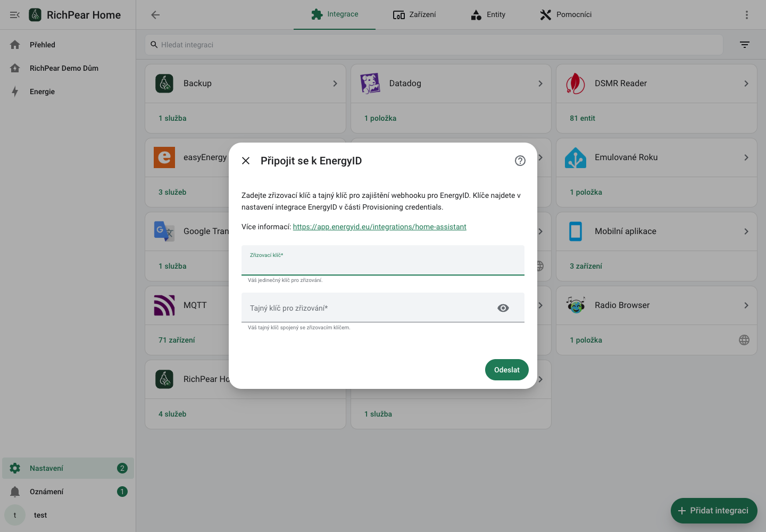Click the Google Translate icon

pyautogui.click(x=164, y=231)
